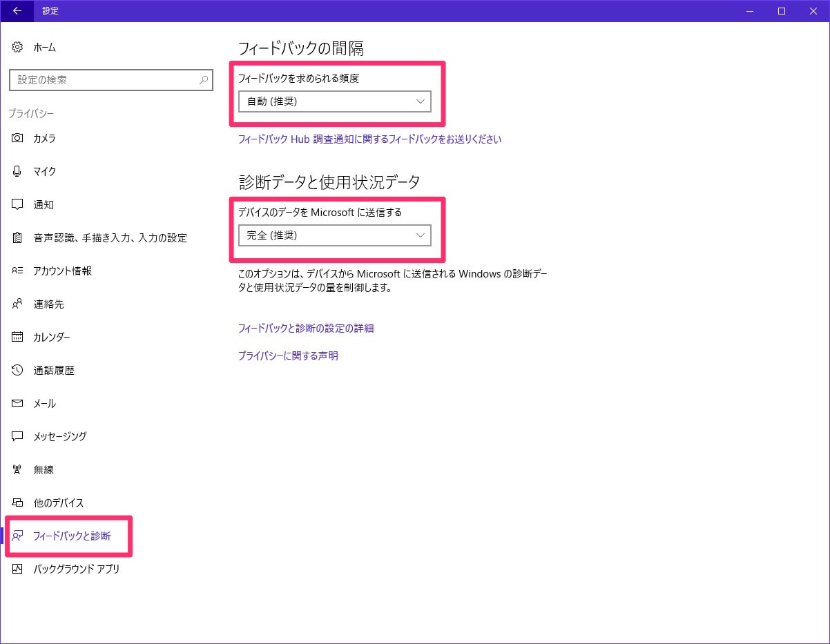
Task: Open the ホーム settings page
Action: click(x=45, y=48)
